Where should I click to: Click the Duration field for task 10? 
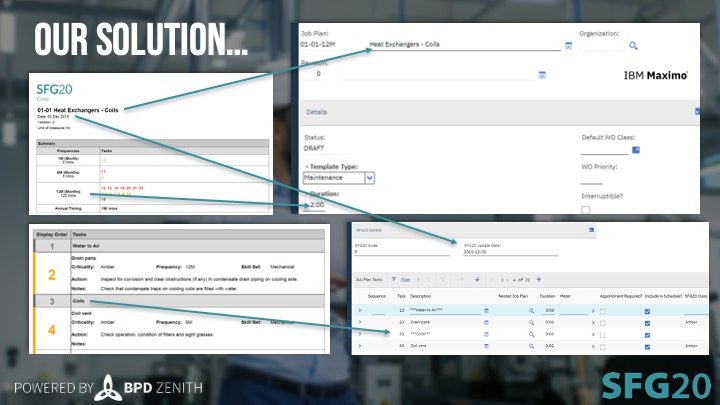(x=548, y=311)
